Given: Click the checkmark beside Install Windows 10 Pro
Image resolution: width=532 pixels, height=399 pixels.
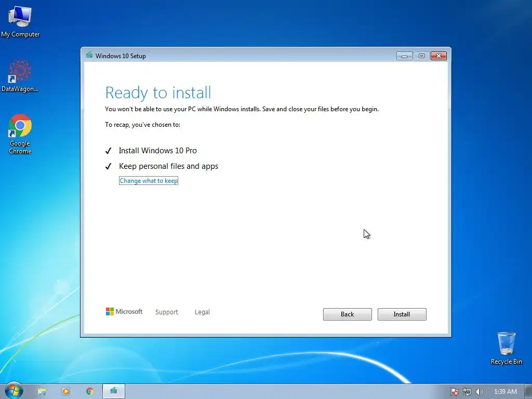Looking at the screenshot, I should (x=108, y=151).
